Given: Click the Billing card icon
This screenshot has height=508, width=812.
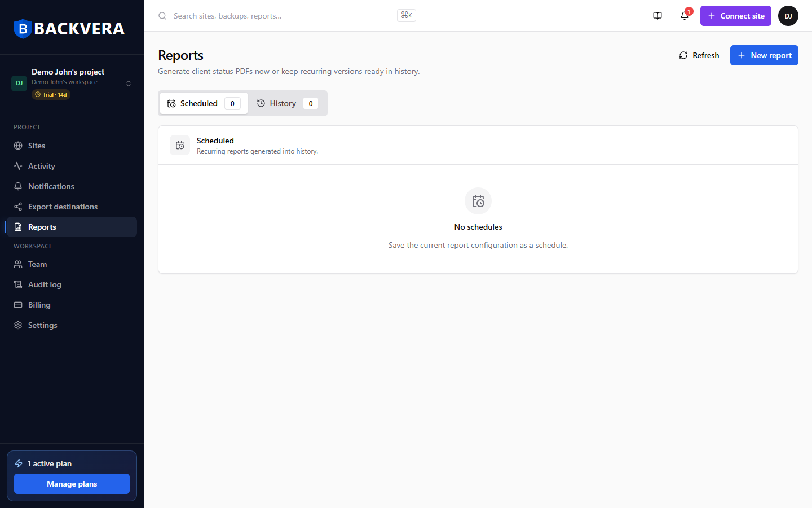Looking at the screenshot, I should (x=18, y=305).
